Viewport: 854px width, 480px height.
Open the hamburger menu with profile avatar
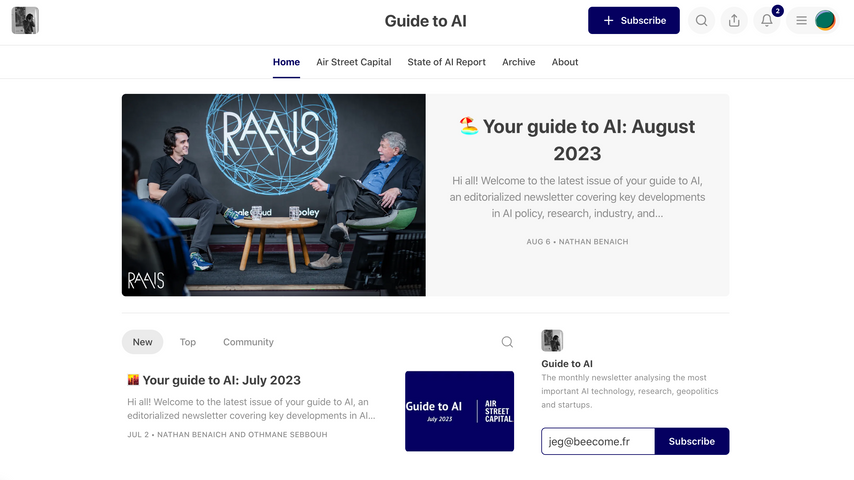(813, 21)
